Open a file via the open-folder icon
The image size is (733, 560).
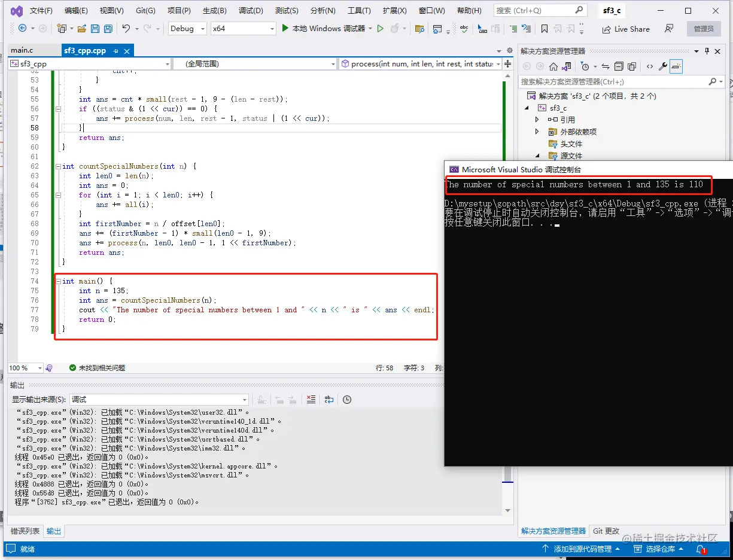click(81, 29)
